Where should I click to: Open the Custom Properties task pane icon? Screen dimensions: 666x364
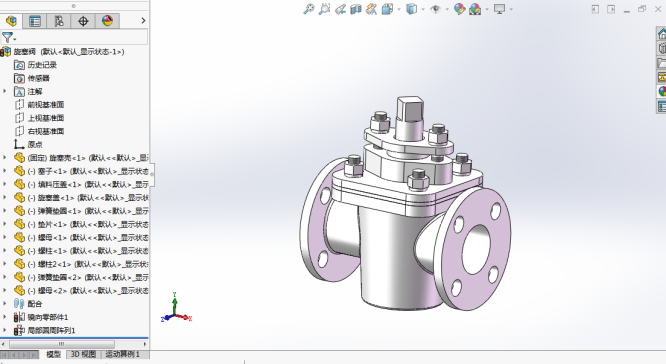661,106
